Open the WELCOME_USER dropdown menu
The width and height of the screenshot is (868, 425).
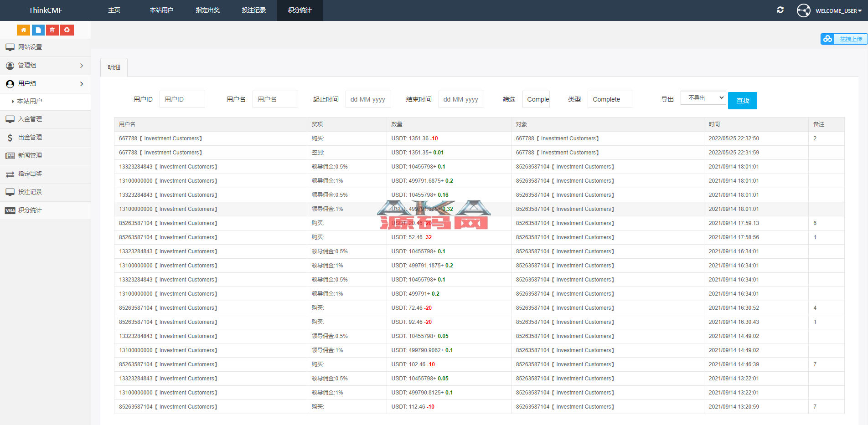(838, 11)
